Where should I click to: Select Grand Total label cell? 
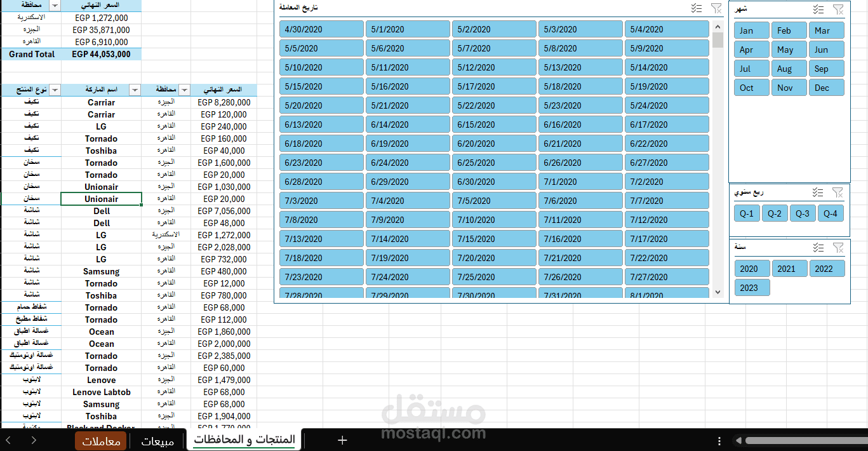(31, 55)
